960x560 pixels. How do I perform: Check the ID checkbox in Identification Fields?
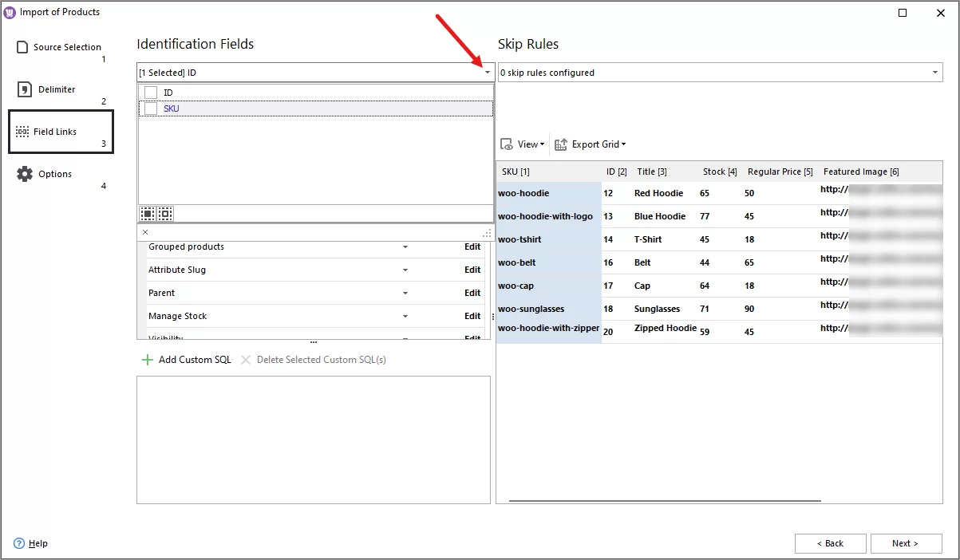pyautogui.click(x=150, y=92)
